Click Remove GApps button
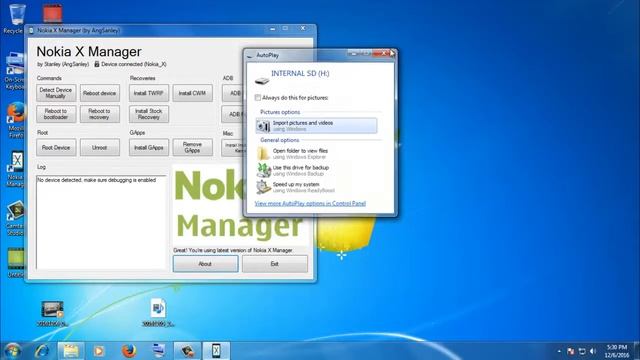 192,147
